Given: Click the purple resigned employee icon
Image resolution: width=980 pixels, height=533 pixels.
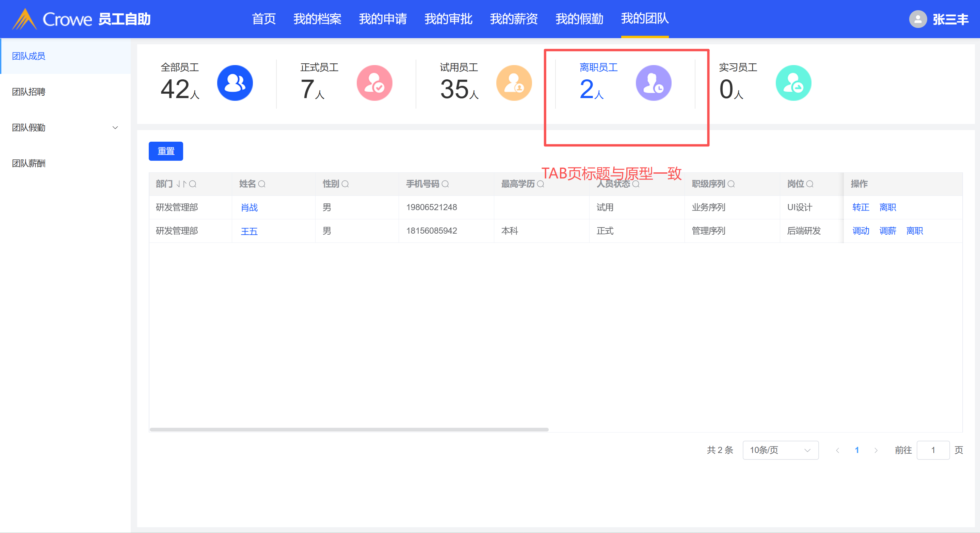Looking at the screenshot, I should point(653,83).
